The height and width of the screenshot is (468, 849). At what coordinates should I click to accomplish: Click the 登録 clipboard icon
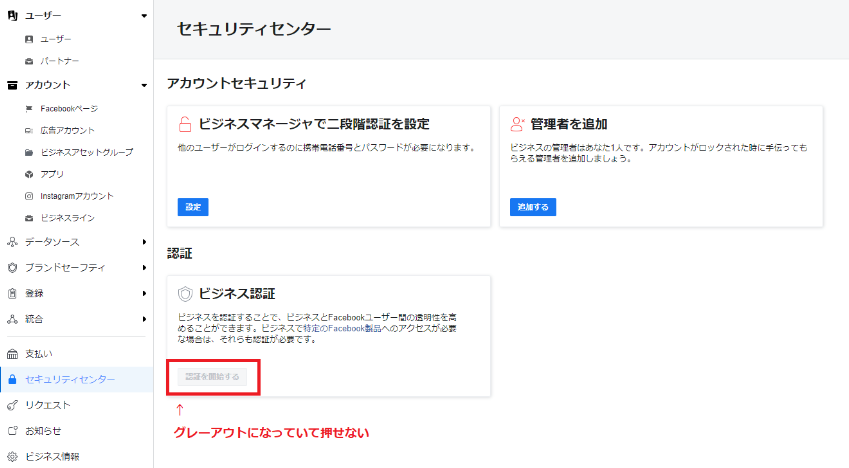[x=12, y=294]
